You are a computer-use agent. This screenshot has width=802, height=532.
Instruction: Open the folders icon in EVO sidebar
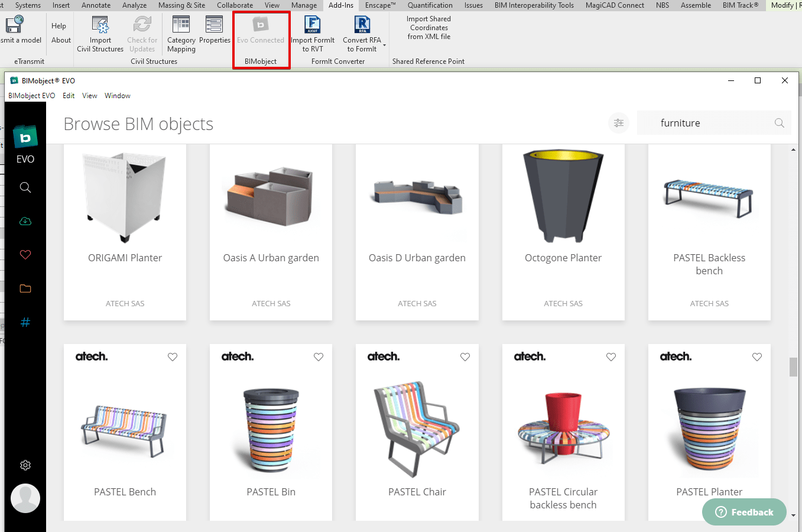(25, 288)
